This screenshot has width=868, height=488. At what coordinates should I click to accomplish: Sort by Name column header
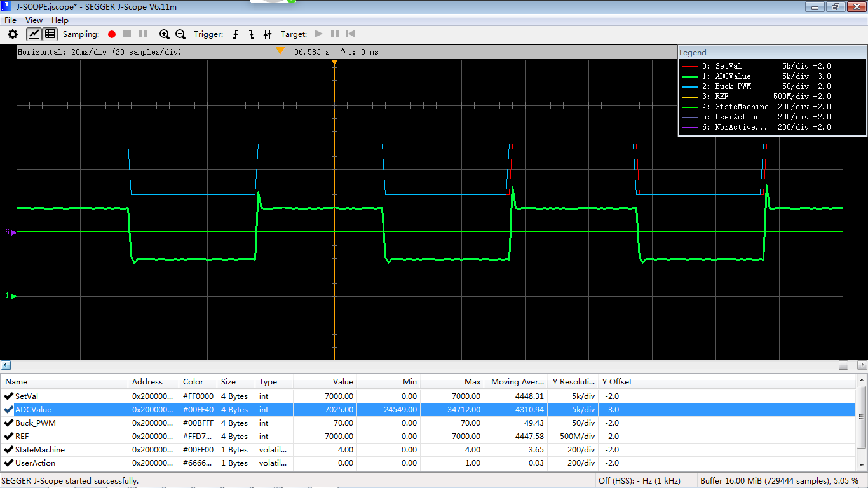click(x=64, y=382)
